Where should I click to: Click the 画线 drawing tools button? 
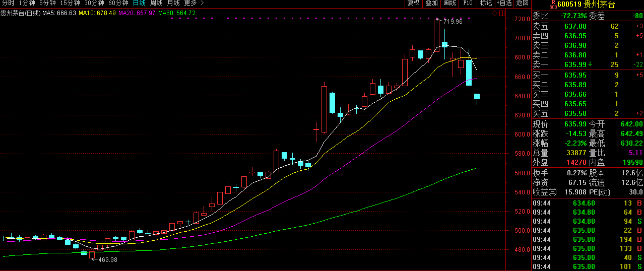click(449, 3)
